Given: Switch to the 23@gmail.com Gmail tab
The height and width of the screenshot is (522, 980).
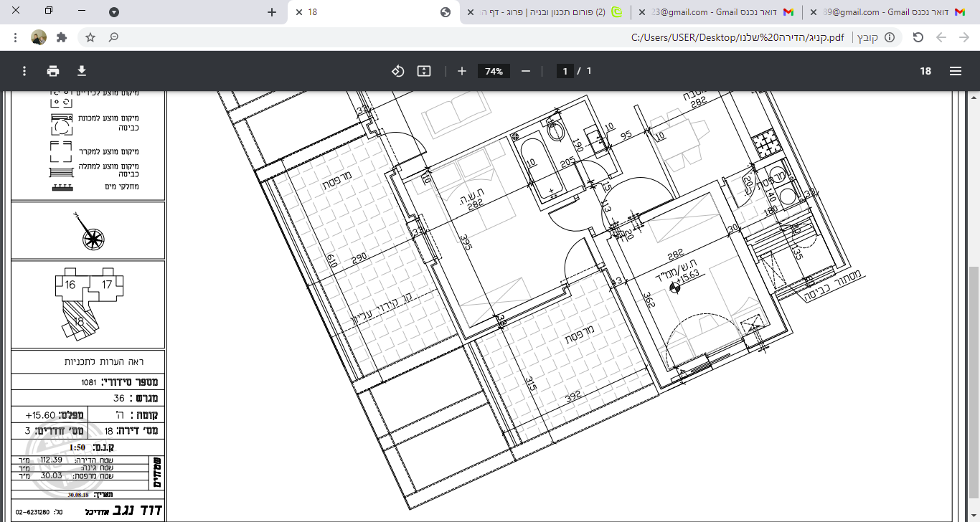Looking at the screenshot, I should click(x=717, y=12).
